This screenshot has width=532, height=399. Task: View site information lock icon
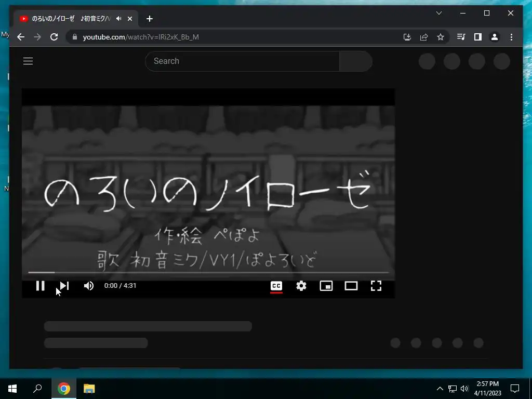click(75, 37)
